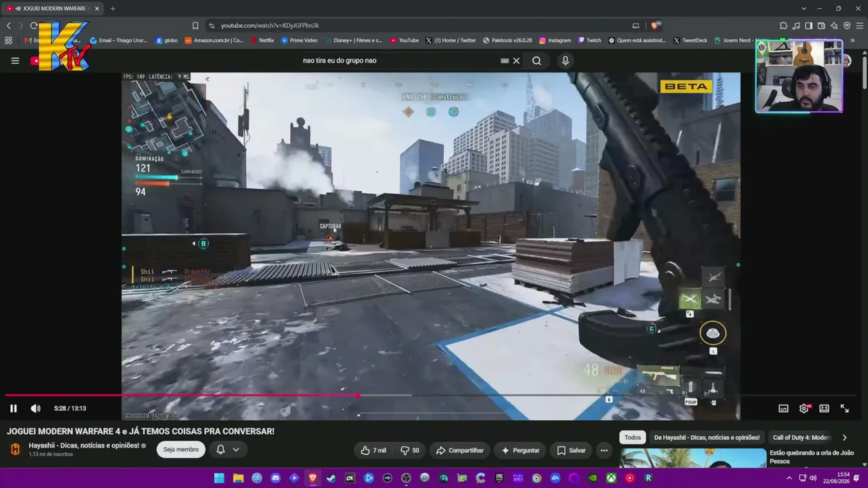Open the YouTube bookmark
Image resolution: width=868 pixels, height=488 pixels.
(404, 40)
